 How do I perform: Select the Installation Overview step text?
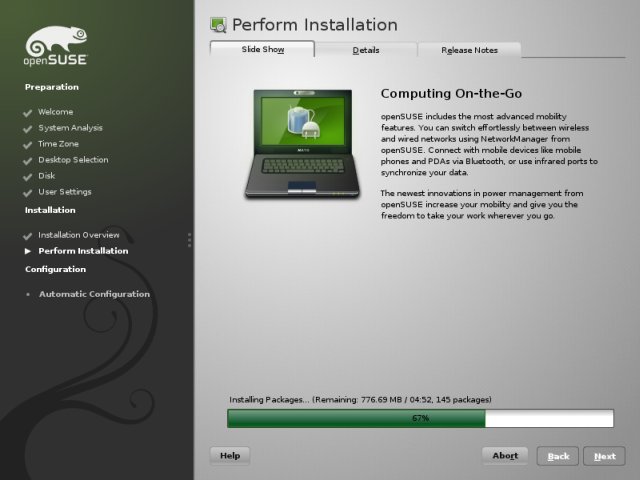[79, 235]
